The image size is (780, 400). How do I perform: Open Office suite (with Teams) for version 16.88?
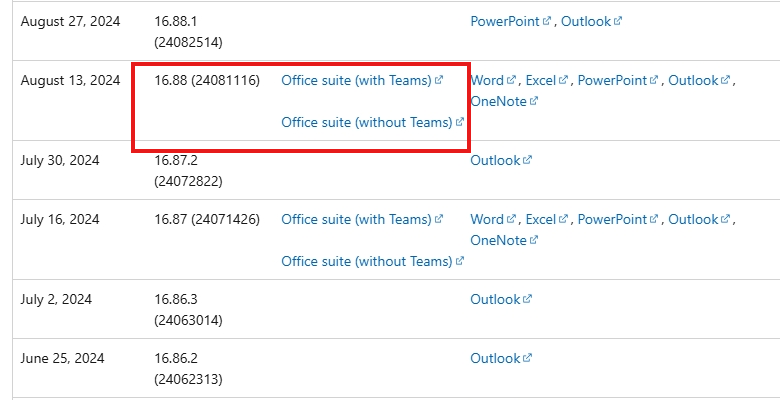tap(362, 80)
